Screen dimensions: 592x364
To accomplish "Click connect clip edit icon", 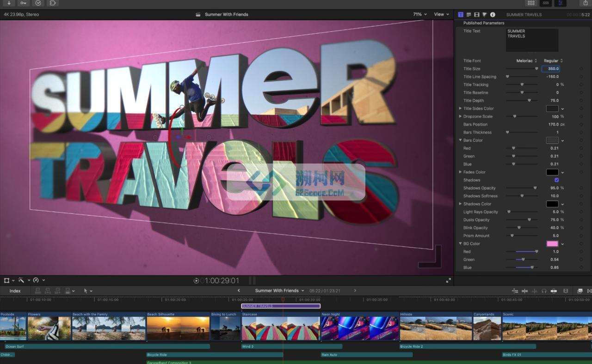I will pyautogui.click(x=38, y=291).
